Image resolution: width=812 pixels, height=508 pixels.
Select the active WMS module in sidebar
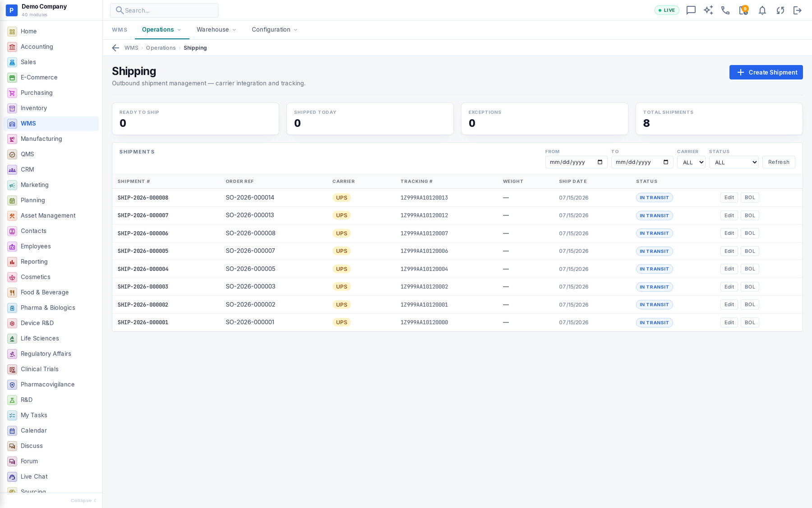click(51, 124)
